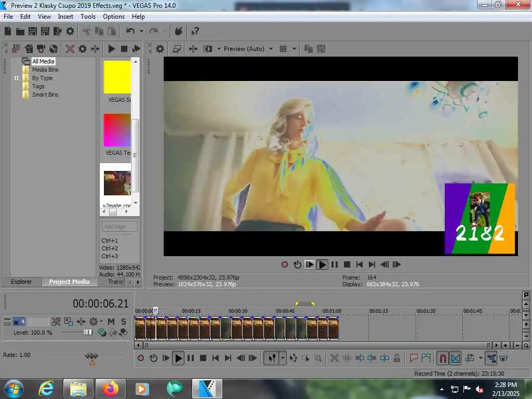Image resolution: width=532 pixels, height=399 pixels.
Task: Create a new project with the New icon
Action: coord(7,31)
